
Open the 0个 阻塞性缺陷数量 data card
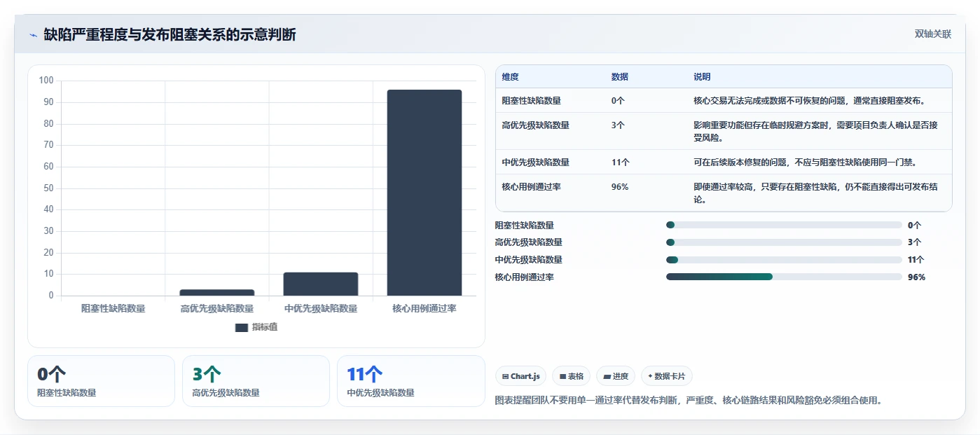(101, 381)
